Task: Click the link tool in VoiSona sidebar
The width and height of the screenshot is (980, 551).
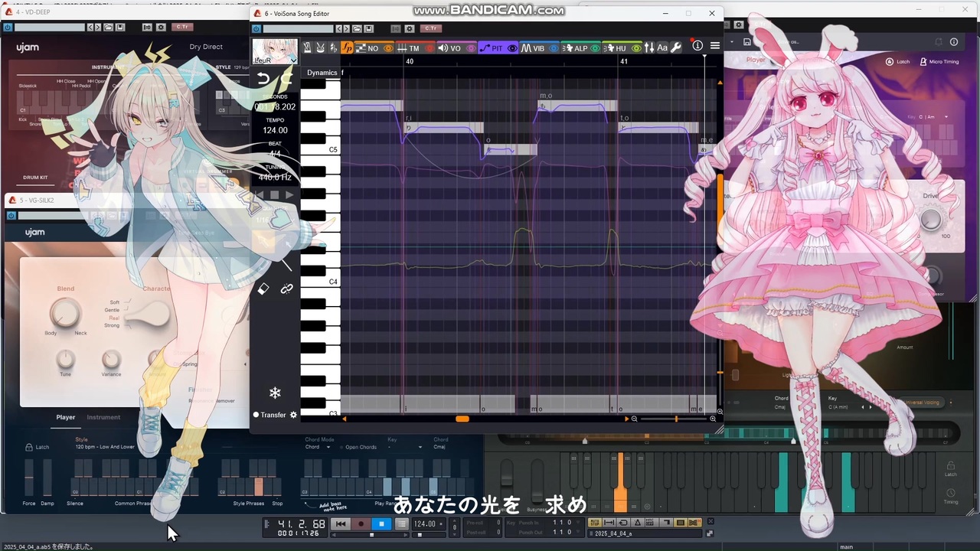Action: click(286, 289)
